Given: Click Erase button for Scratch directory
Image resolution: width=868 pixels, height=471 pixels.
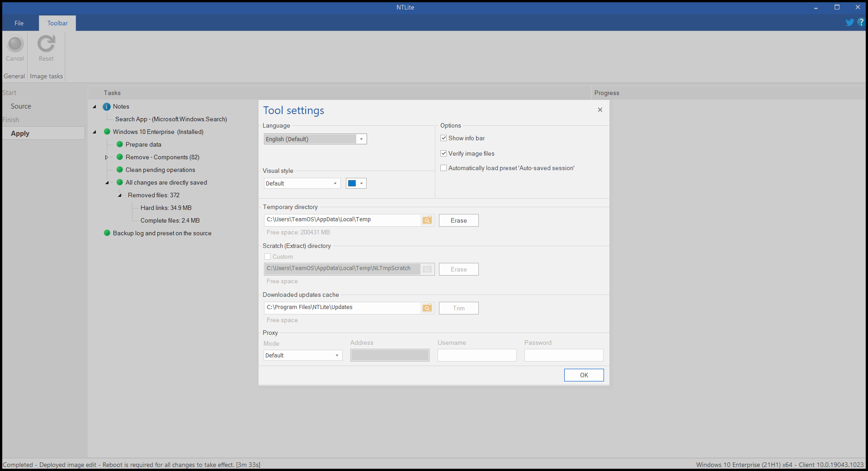Looking at the screenshot, I should coord(458,269).
